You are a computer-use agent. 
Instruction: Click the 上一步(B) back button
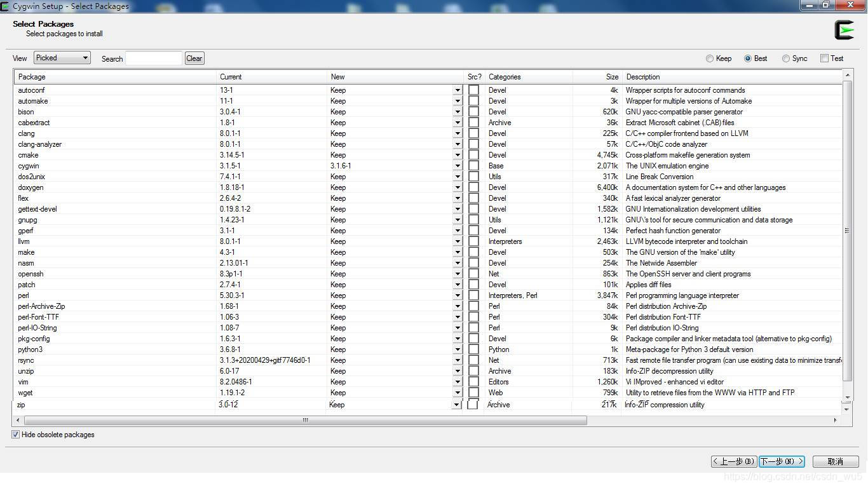click(734, 461)
